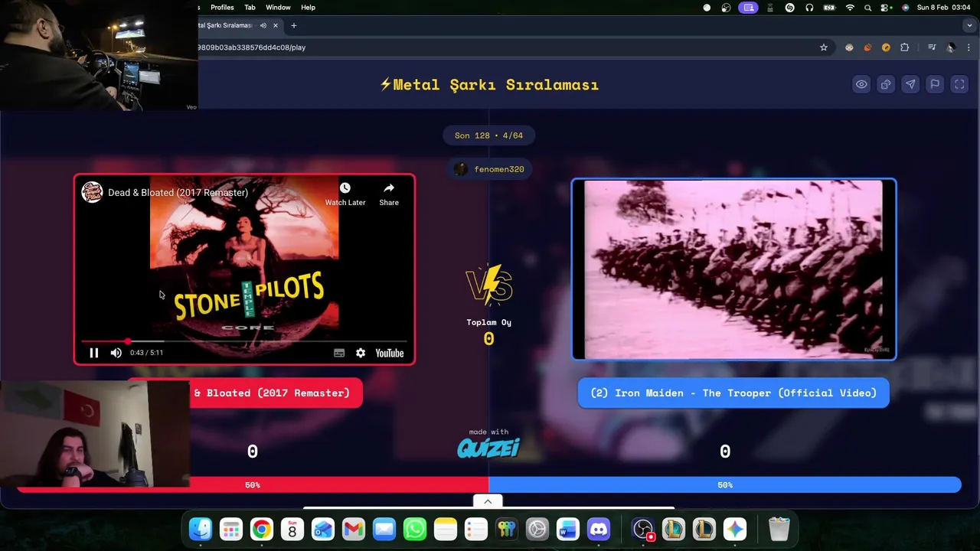This screenshot has width=980, height=551.
Task: Open the screen sharing purple indicator
Action: (x=748, y=8)
